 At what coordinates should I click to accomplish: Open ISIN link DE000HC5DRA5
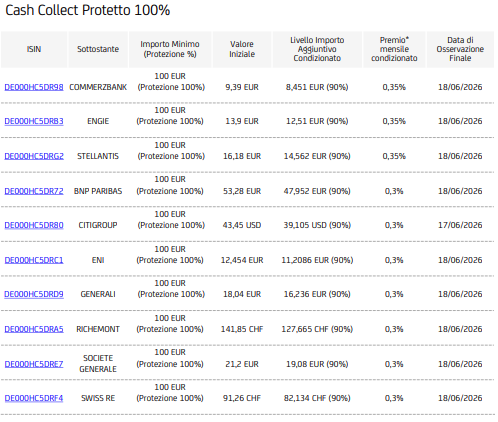click(x=34, y=329)
